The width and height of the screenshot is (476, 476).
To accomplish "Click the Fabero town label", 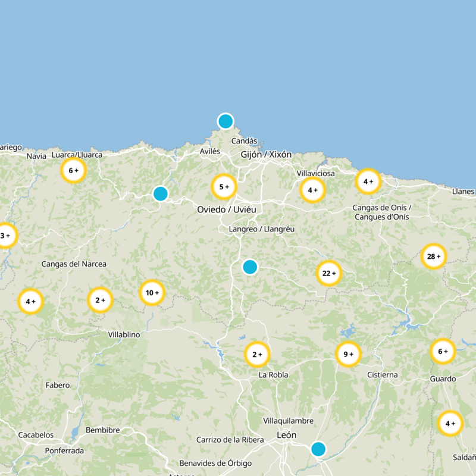I will tap(58, 385).
